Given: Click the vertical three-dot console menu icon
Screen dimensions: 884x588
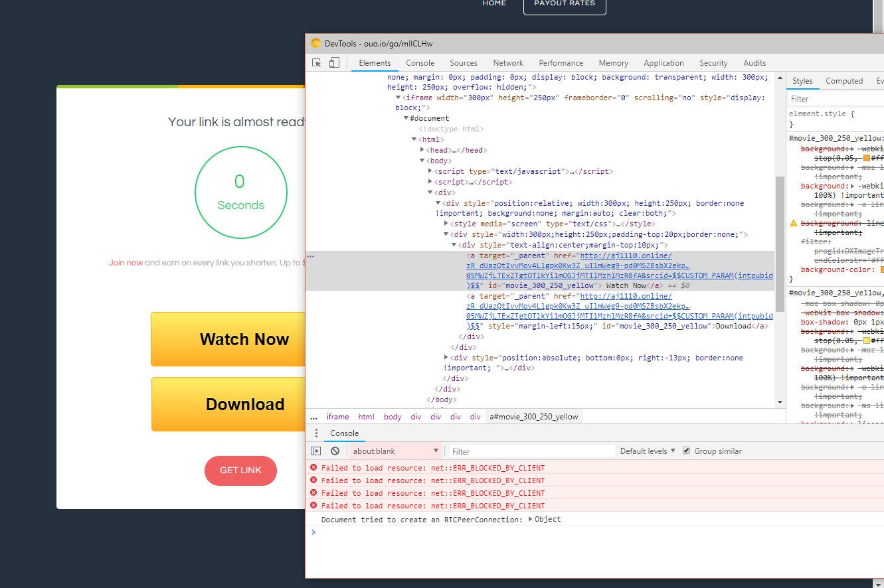Looking at the screenshot, I should 315,432.
